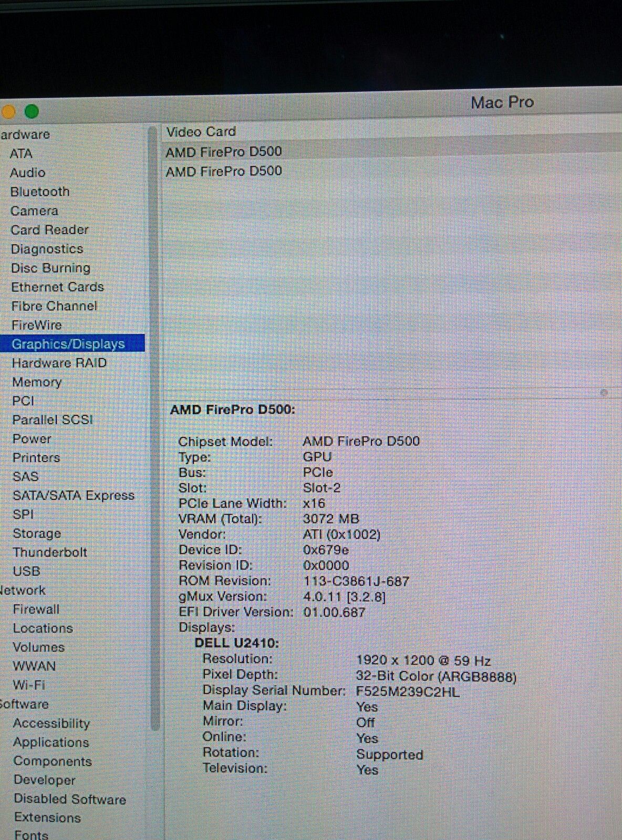Select Components under Software
This screenshot has width=622, height=840.
(x=53, y=761)
